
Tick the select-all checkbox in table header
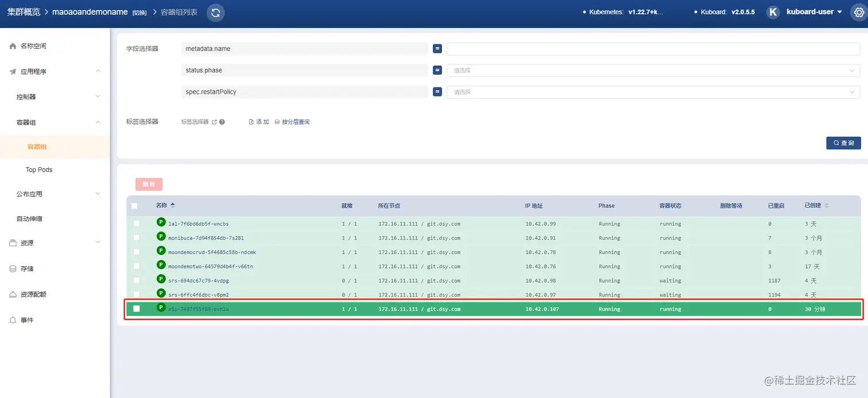point(134,206)
